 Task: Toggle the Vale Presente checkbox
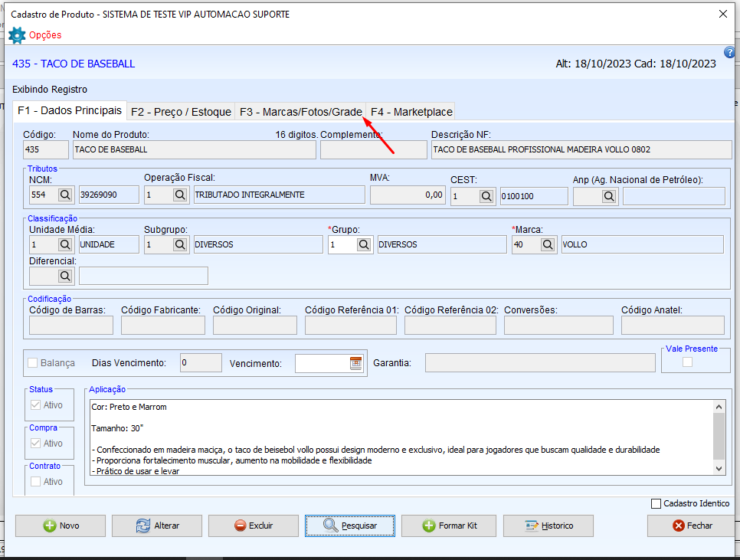(688, 362)
